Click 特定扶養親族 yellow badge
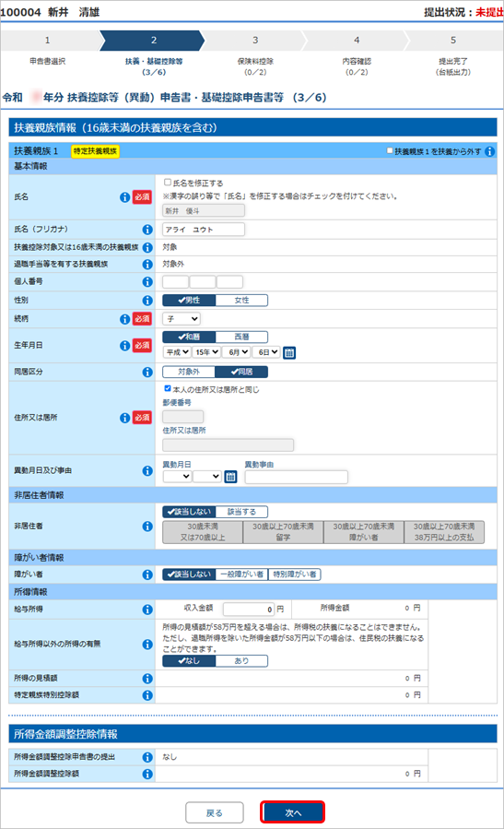Screen dimensions: 504x829 coord(95,151)
